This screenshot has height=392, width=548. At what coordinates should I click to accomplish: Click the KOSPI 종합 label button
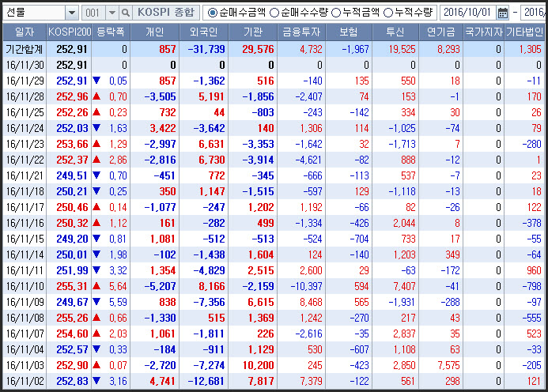pyautogui.click(x=165, y=13)
